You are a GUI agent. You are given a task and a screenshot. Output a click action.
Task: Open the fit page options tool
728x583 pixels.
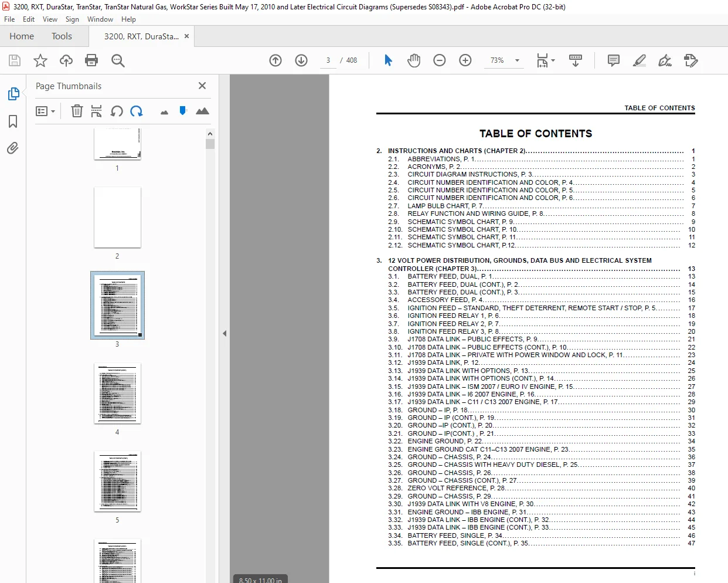[545, 60]
